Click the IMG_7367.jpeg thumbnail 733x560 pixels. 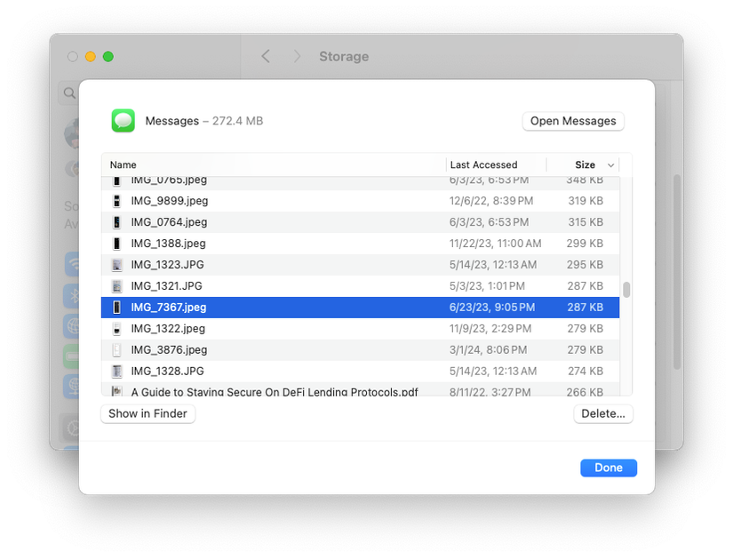point(116,307)
